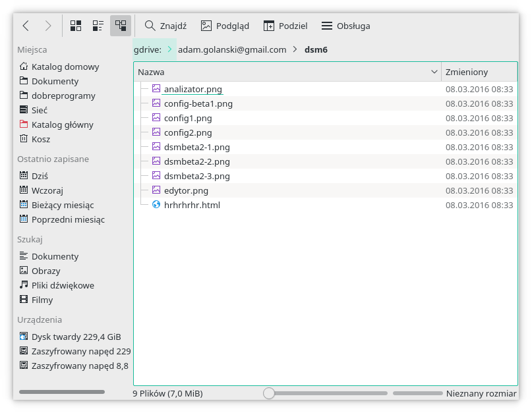Screen dimensions: 532x413
Task: Select the hrhrhrhr.html file name
Action: (192, 205)
